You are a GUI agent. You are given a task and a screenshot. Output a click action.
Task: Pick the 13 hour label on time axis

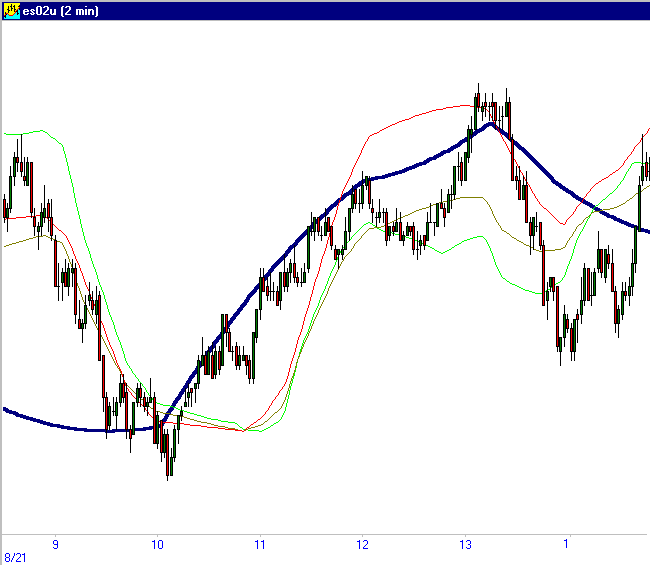point(464,545)
